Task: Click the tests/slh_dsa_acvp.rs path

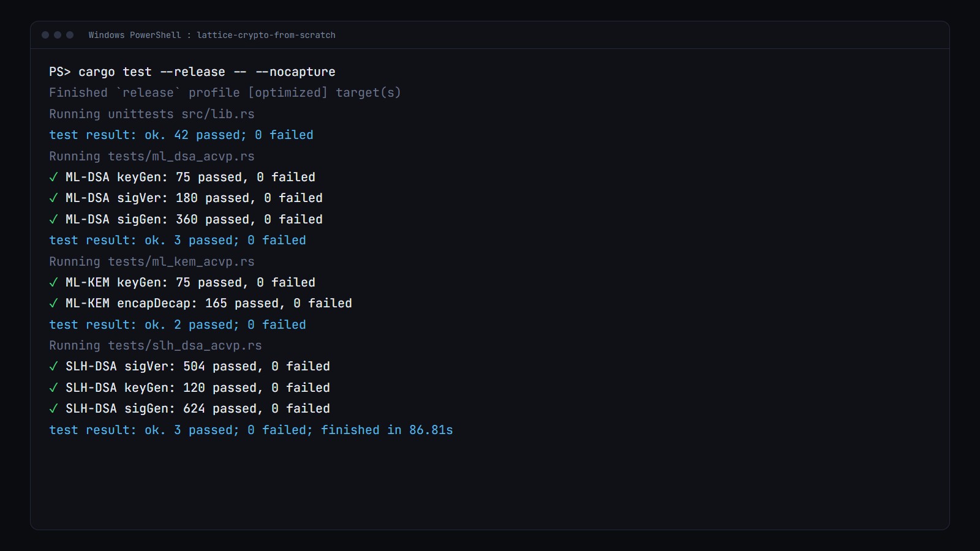Action: click(185, 346)
